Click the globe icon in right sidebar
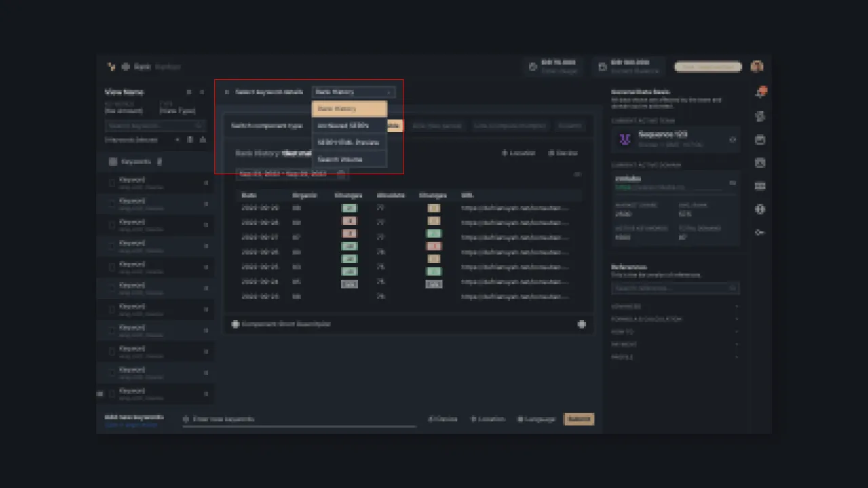The image size is (868, 488). pos(760,209)
